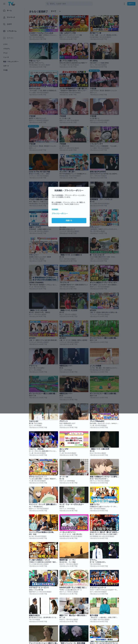Open the プライバシーポリシー link in dialog

60,213
